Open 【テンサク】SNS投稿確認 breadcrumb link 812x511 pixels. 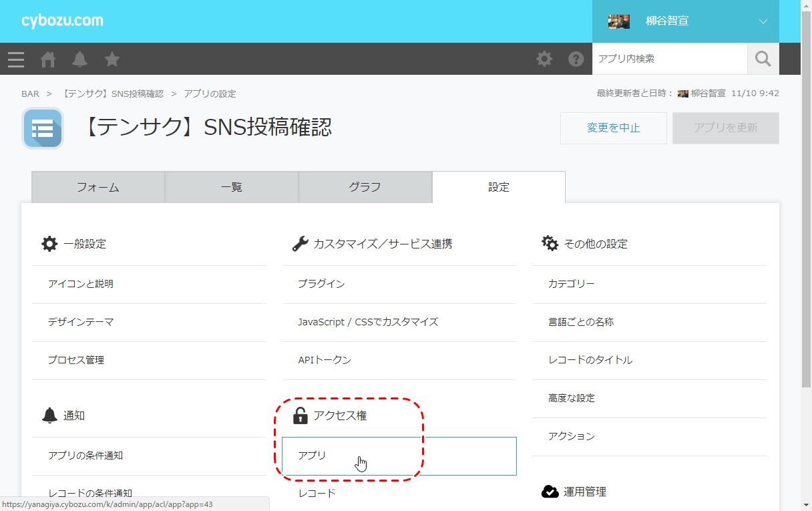(x=112, y=94)
